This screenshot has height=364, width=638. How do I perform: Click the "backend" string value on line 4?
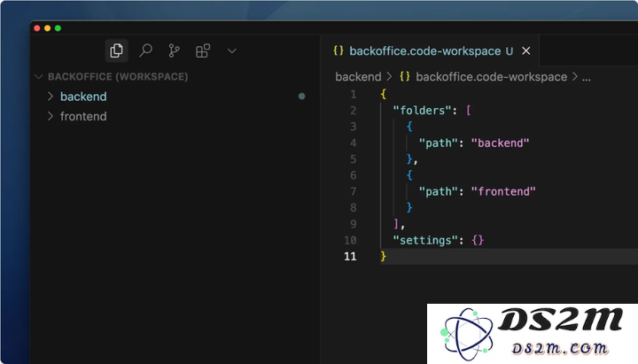[x=500, y=143]
